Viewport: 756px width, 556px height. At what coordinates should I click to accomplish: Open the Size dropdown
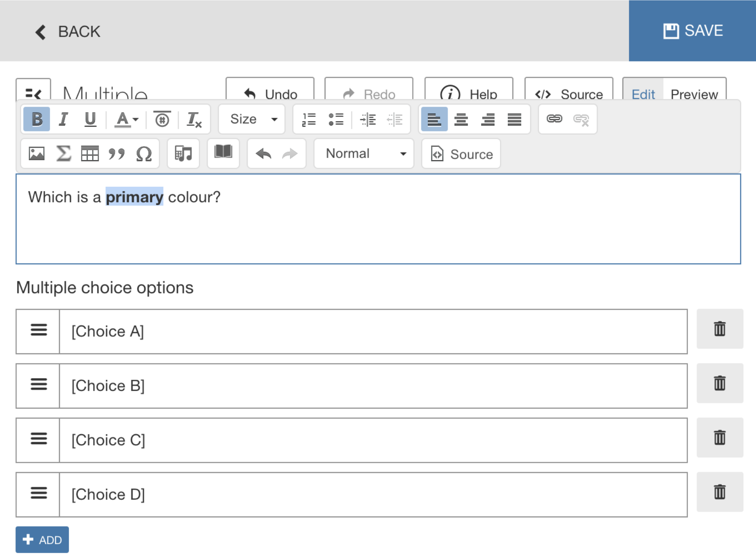[x=251, y=119]
